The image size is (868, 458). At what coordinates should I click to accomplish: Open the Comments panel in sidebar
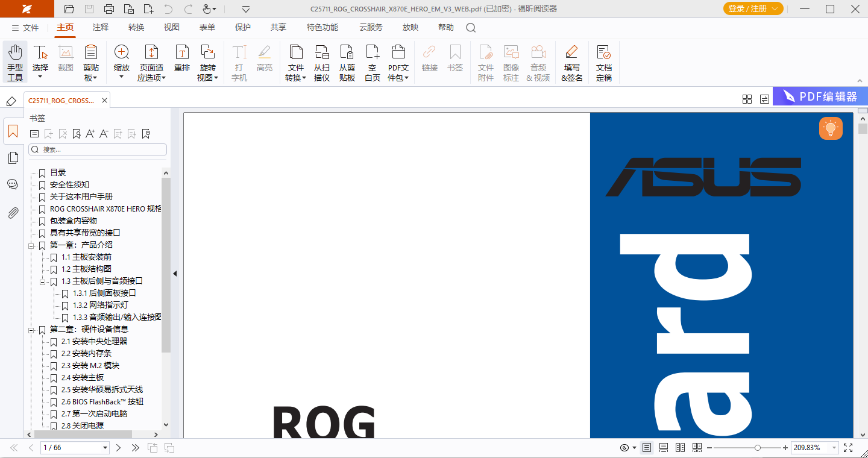click(x=13, y=185)
